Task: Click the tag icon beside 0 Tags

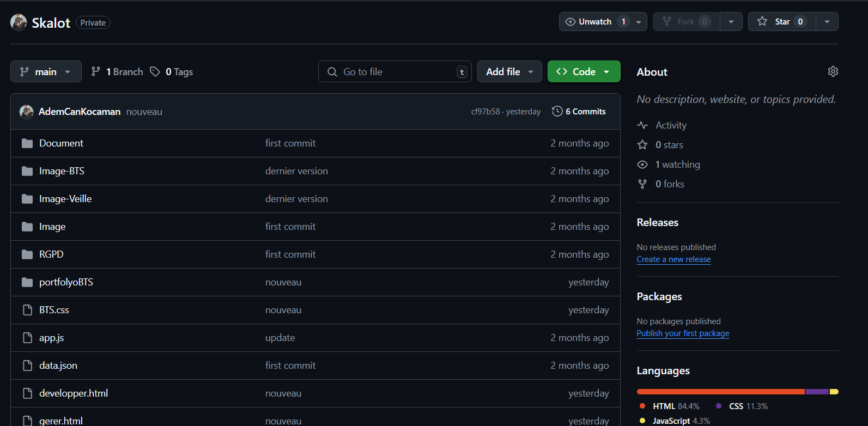Action: click(x=155, y=71)
